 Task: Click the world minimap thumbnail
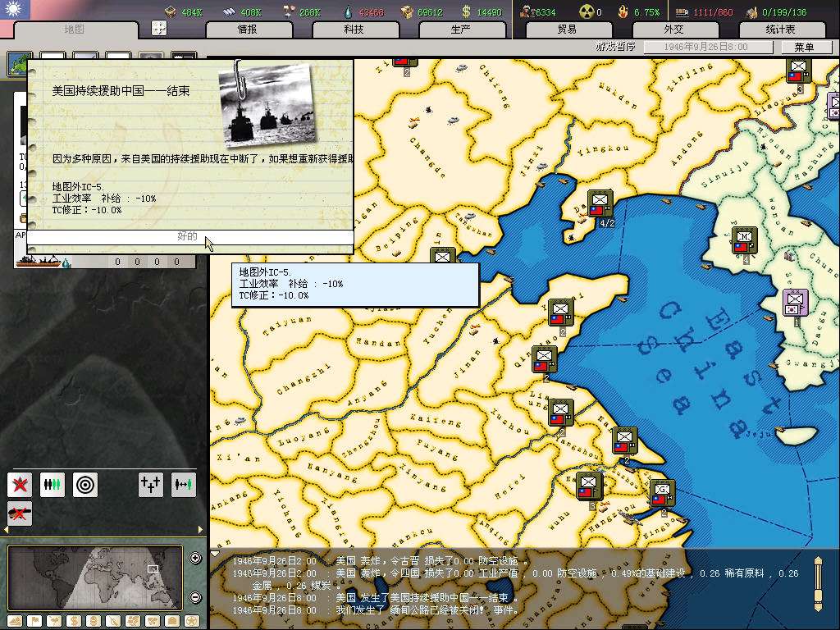(x=95, y=577)
